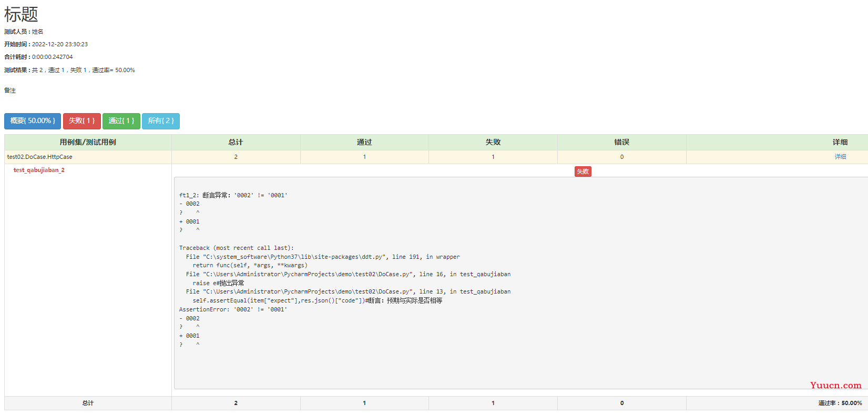
Task: Click the 开始时间 2022-12-20 23:30:23 line
Action: [x=46, y=44]
